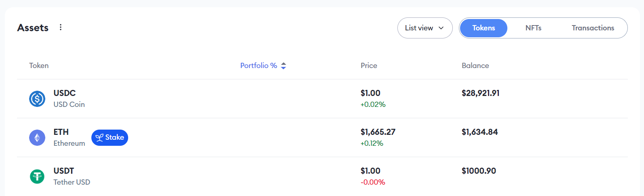Select the USDT token name
This screenshot has height=196, width=644.
(x=64, y=171)
